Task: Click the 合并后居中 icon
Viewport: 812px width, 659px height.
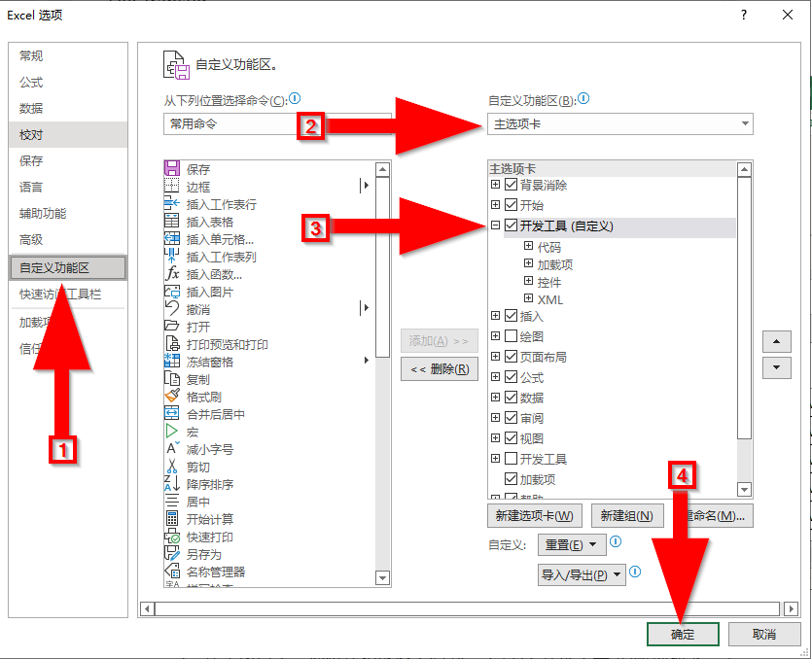Action: click(172, 414)
